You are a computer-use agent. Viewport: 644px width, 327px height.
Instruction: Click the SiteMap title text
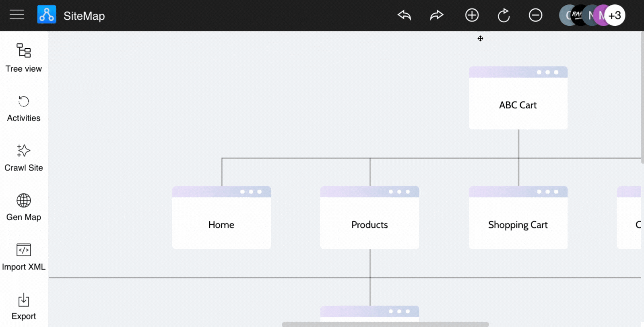84,16
